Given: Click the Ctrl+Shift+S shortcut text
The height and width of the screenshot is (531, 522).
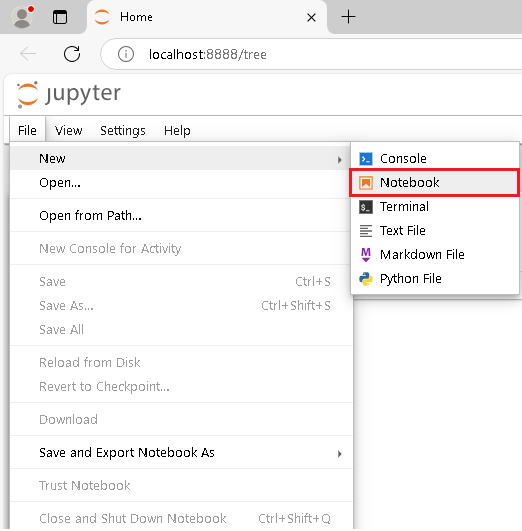Looking at the screenshot, I should point(296,306).
